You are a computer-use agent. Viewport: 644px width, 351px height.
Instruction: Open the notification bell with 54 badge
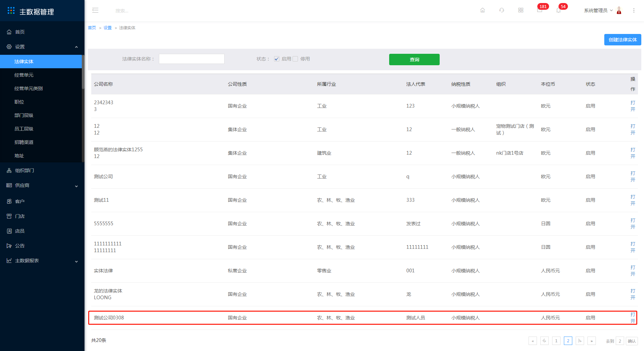point(559,10)
